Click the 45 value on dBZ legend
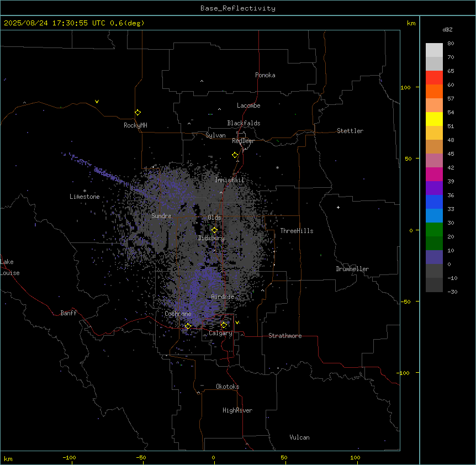 (x=451, y=154)
